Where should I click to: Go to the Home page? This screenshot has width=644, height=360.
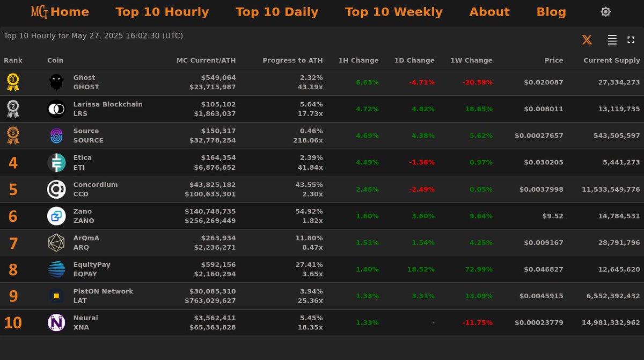70,12
